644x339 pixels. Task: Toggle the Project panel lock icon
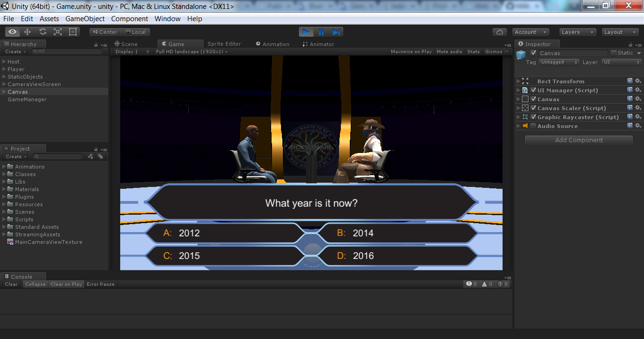click(x=96, y=149)
